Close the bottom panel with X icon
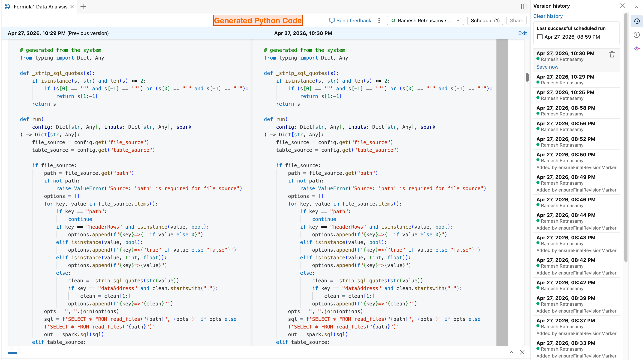Viewport: 644px width, 360px height. 522,352
